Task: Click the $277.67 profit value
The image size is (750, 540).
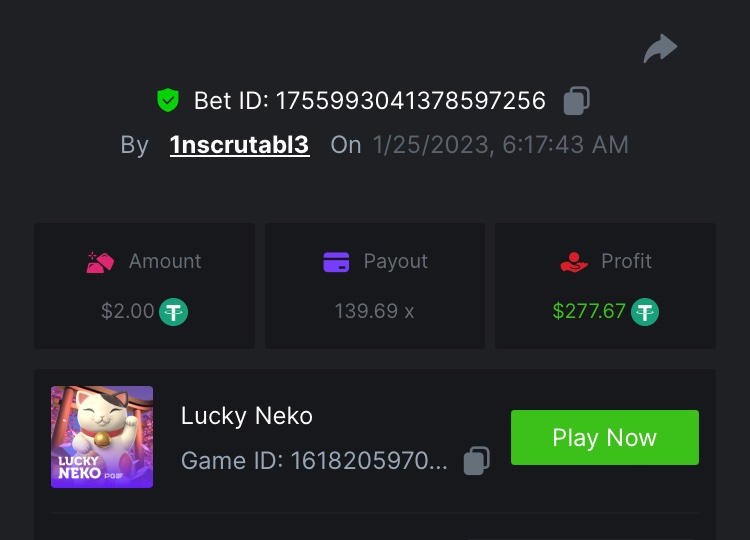Action: pos(589,311)
